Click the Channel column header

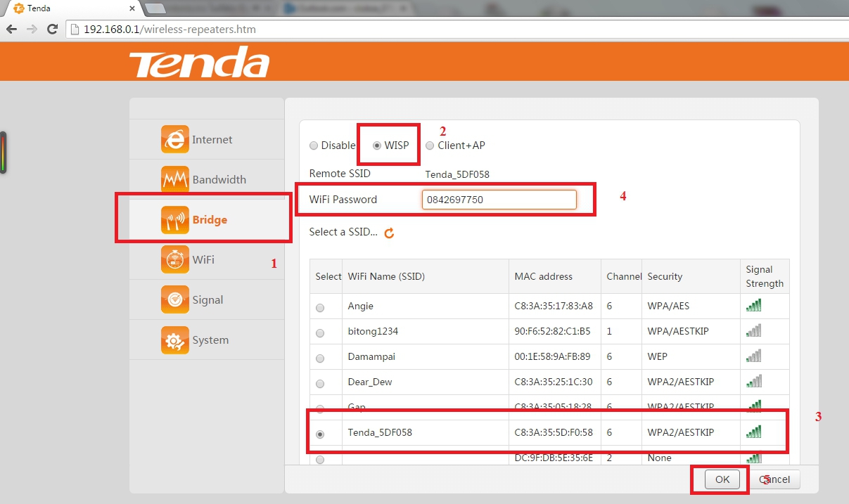pyautogui.click(x=624, y=276)
